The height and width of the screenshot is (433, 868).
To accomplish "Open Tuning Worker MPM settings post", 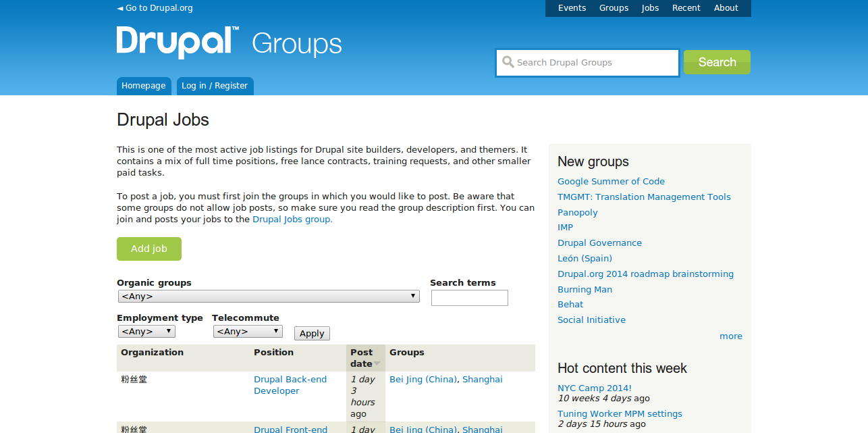I will click(620, 414).
